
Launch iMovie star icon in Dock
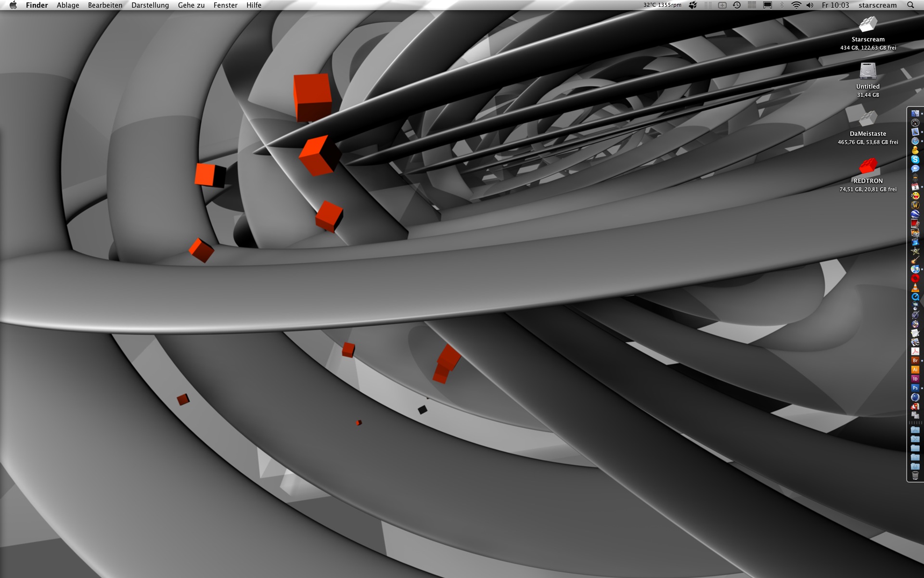point(915,251)
